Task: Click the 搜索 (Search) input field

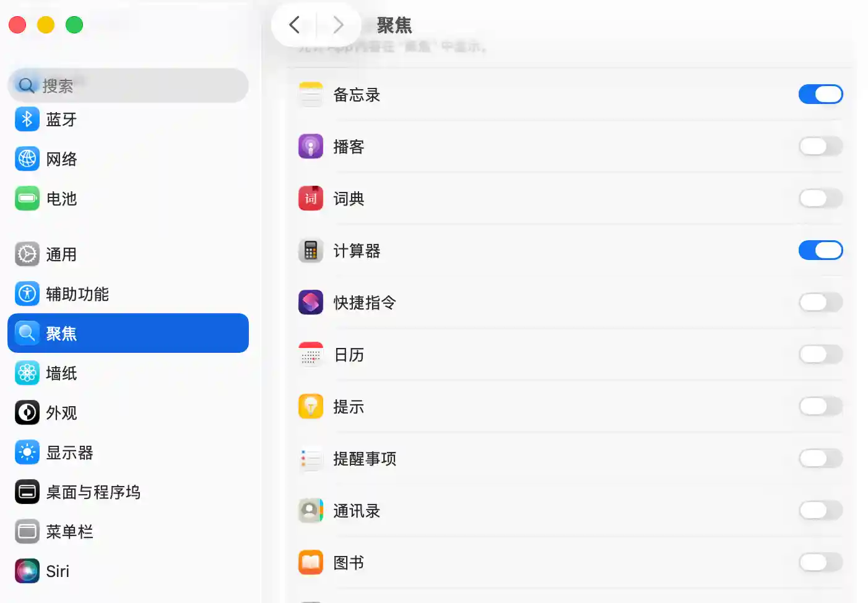Action: 128,85
